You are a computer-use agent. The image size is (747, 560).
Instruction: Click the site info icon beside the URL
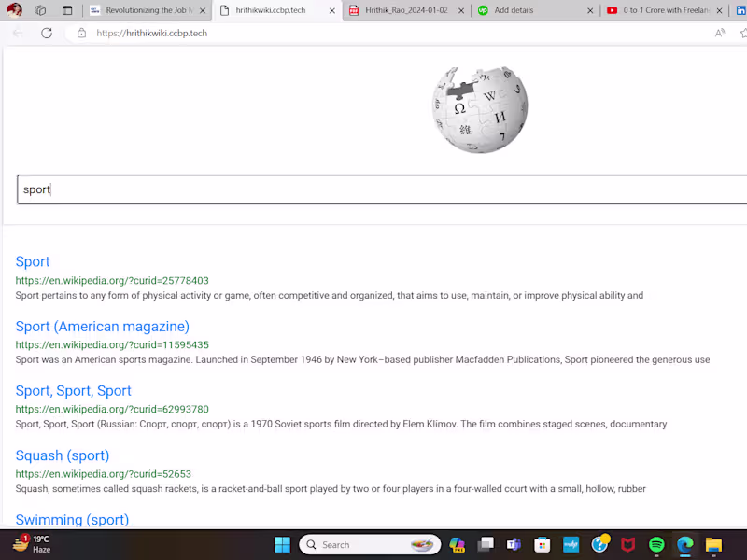pyautogui.click(x=80, y=33)
